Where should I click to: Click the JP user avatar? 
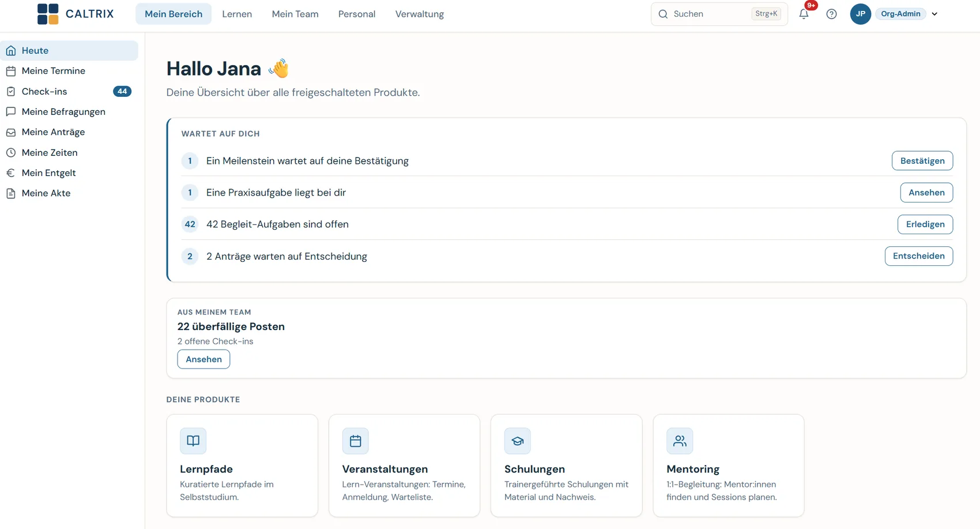pyautogui.click(x=860, y=14)
